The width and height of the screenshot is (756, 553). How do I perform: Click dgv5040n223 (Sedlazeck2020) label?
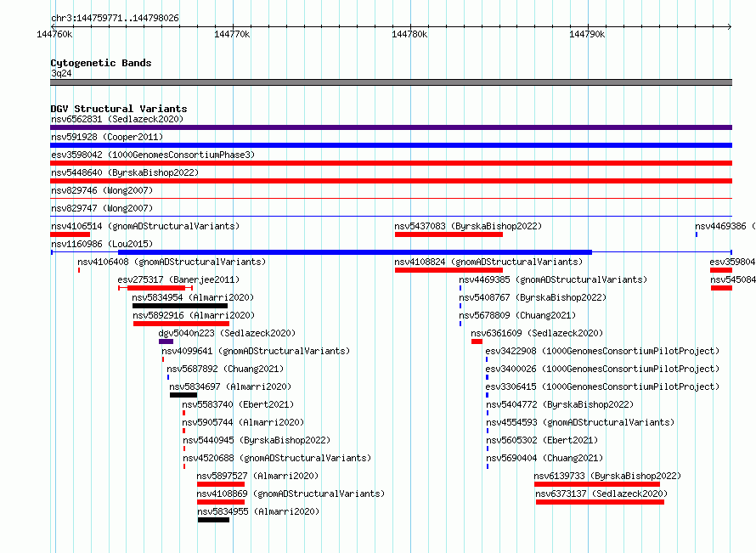pos(227,333)
